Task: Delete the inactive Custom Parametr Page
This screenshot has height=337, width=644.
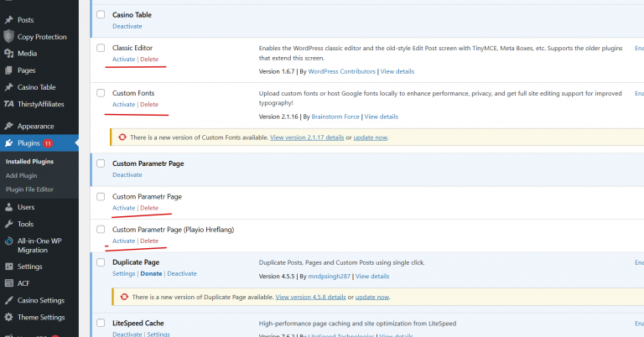Action: (149, 208)
